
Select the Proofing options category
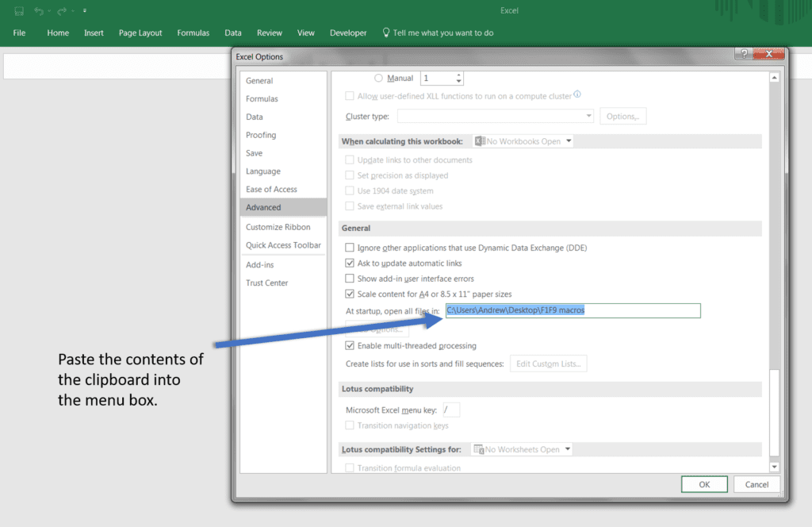pyautogui.click(x=283, y=135)
